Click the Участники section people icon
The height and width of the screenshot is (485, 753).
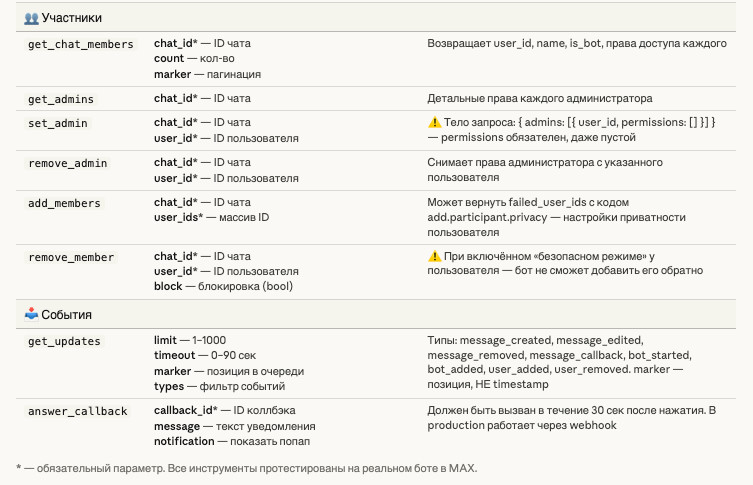[x=31, y=18]
